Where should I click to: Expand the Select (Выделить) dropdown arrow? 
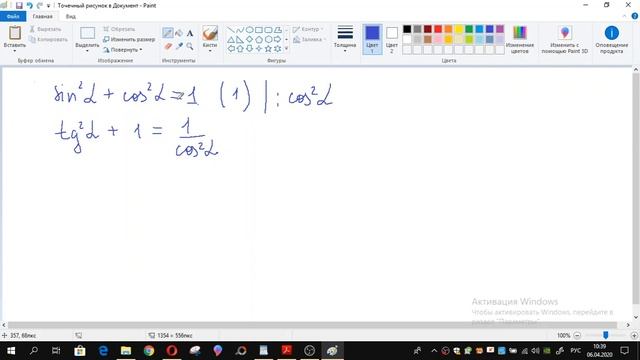tap(87, 51)
